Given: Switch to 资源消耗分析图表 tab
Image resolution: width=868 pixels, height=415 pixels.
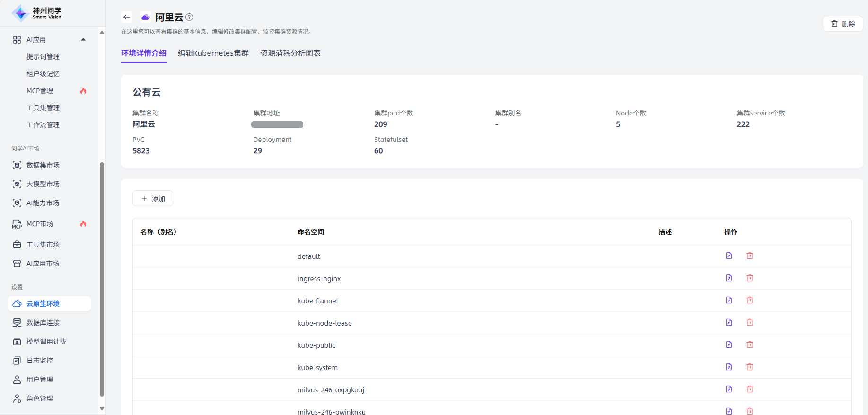Looking at the screenshot, I should [x=290, y=53].
